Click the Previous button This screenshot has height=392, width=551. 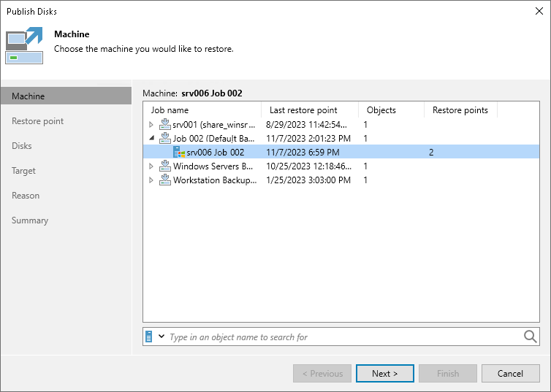point(322,374)
